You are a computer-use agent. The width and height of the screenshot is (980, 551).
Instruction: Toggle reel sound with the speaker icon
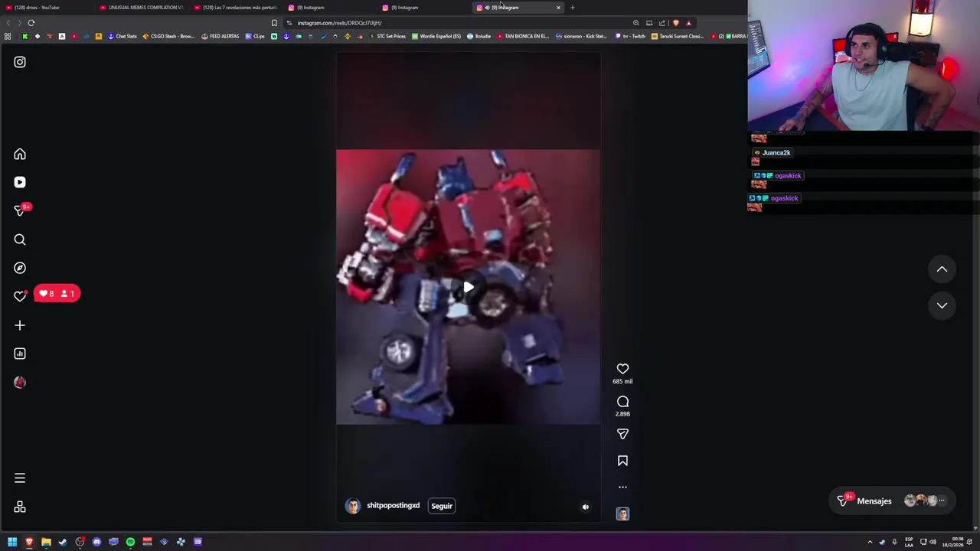coord(585,507)
